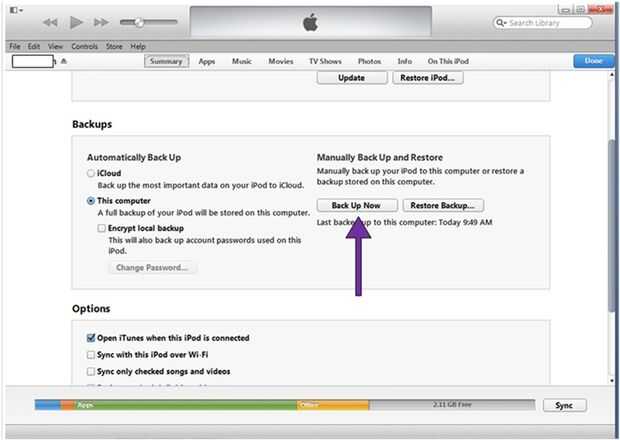Enable Sync with this iPod over Wi-Fi
This screenshot has height=440, width=620.
pos(91,355)
